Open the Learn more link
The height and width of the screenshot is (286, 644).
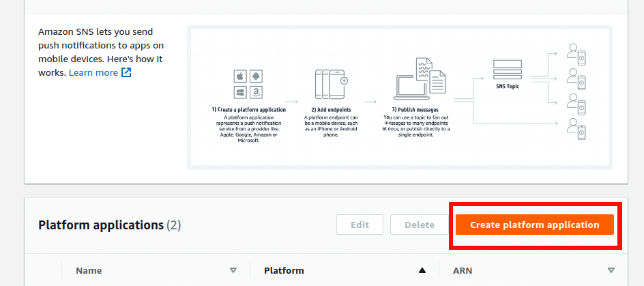[93, 72]
